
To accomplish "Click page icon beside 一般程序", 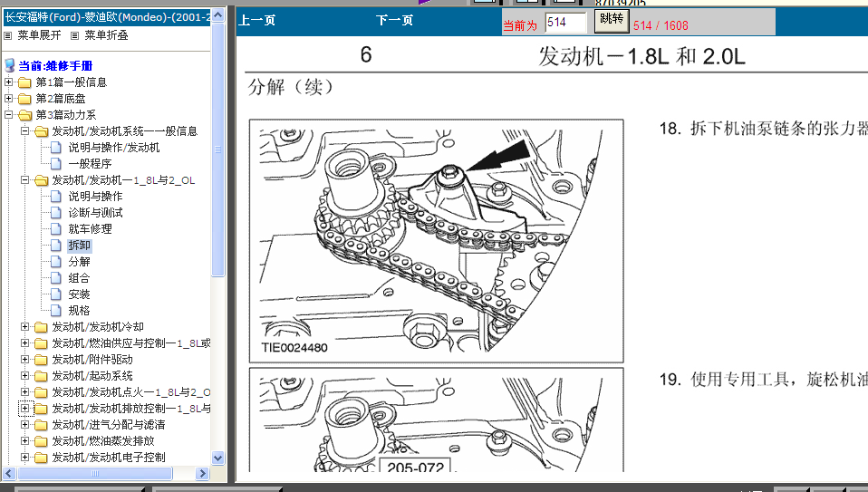I will [56, 164].
